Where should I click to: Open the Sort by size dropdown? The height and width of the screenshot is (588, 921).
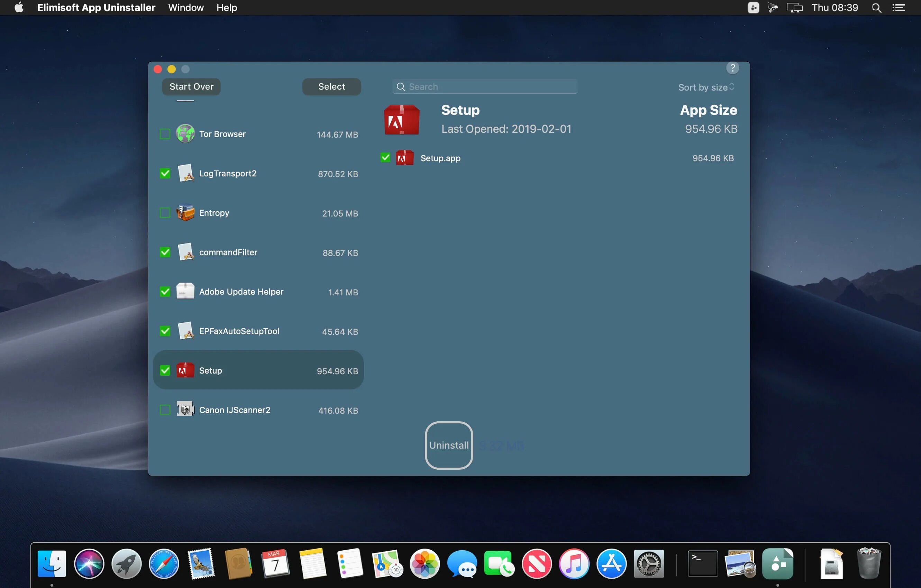pos(706,87)
